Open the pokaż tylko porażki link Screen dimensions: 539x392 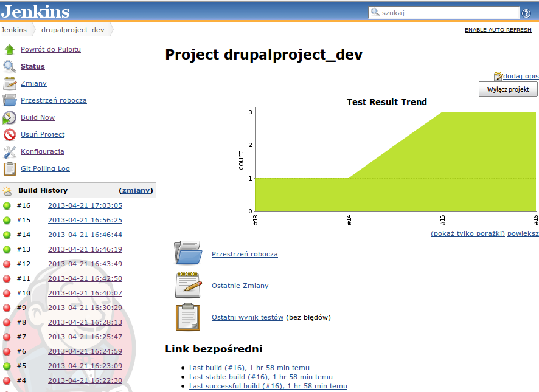point(468,233)
